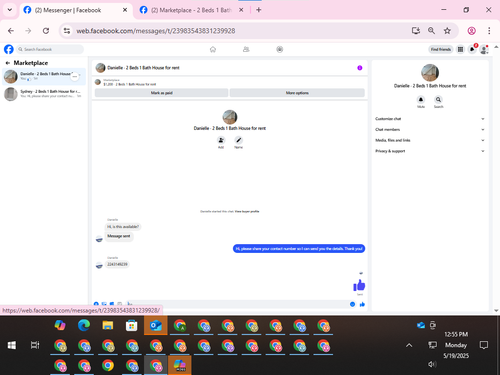This screenshot has height=375, width=500.
Task: Open File Explorer from the taskbar
Action: (x=108, y=325)
